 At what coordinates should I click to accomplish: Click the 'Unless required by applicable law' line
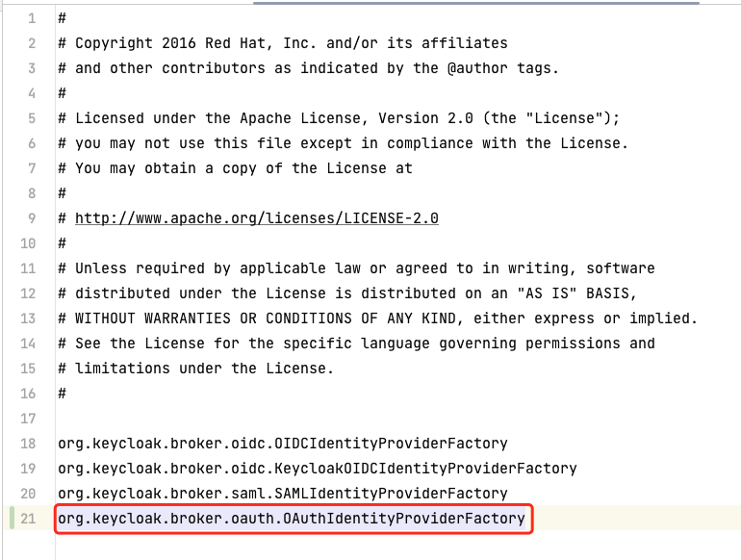pos(356,268)
